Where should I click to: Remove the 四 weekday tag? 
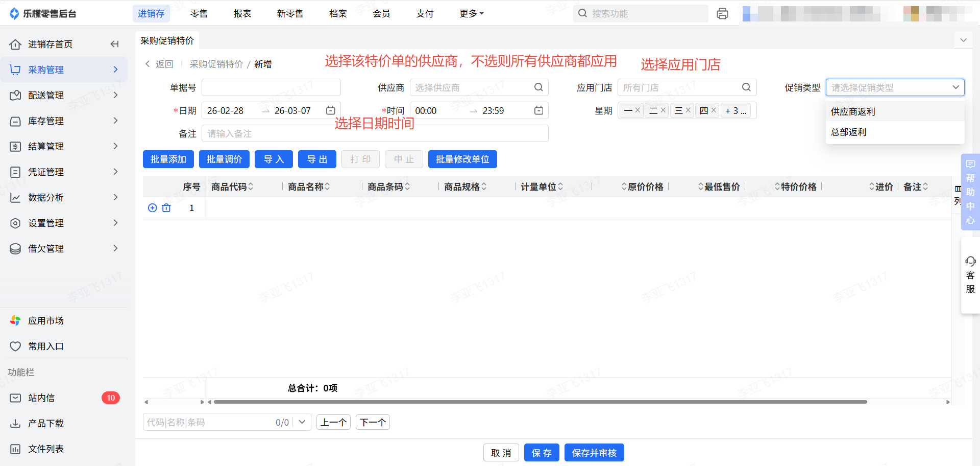714,110
